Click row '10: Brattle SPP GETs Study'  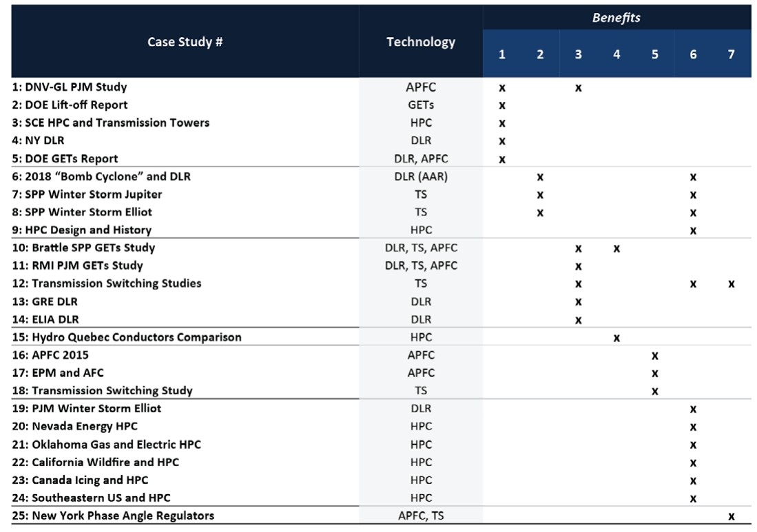[382, 248]
